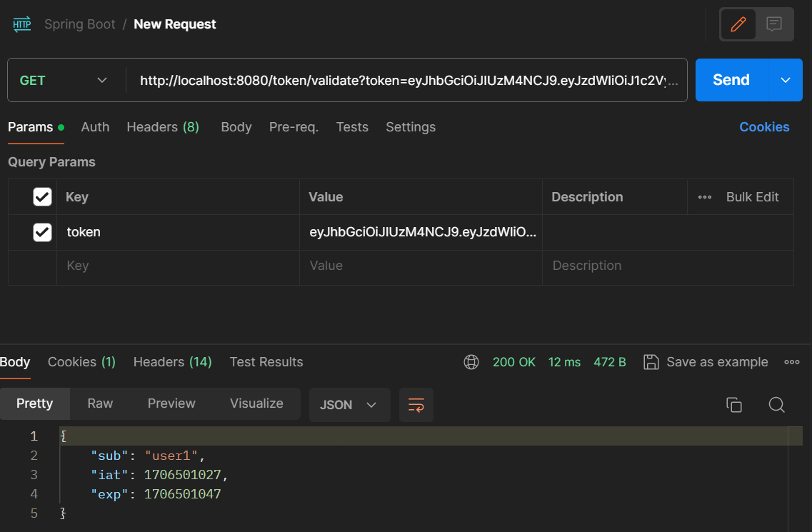Open the GET method dropdown

pyautogui.click(x=63, y=80)
